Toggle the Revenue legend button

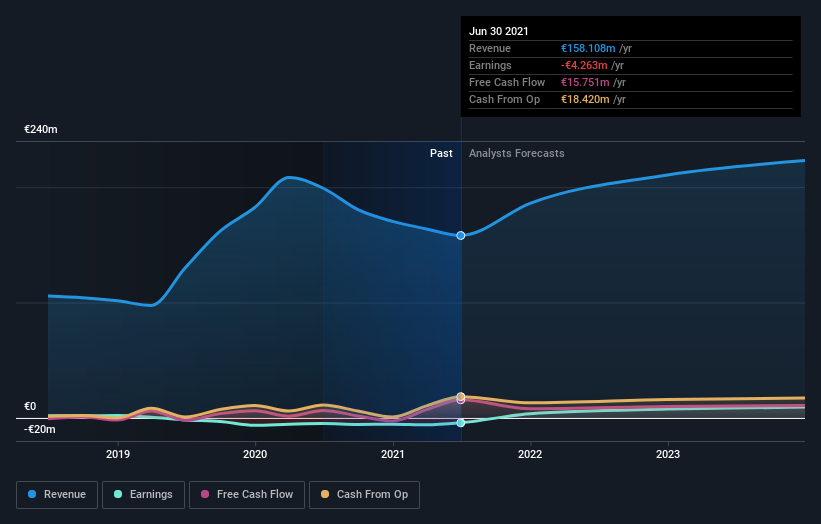pos(57,495)
